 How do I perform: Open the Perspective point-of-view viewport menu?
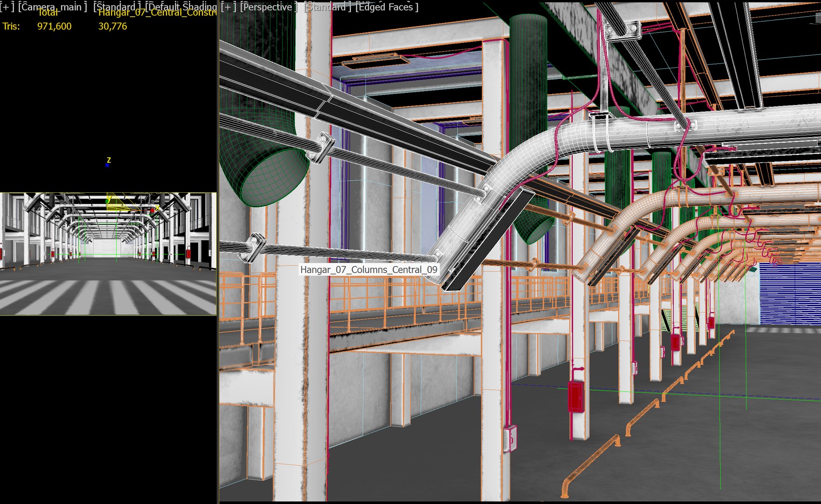pos(269,7)
